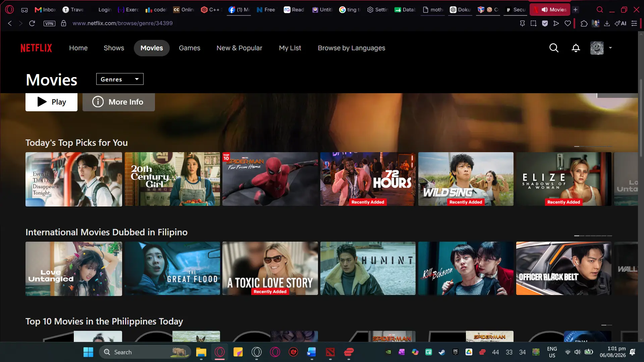Open the ad blocker shield icon
The width and height of the screenshot is (644, 362).
(x=545, y=23)
